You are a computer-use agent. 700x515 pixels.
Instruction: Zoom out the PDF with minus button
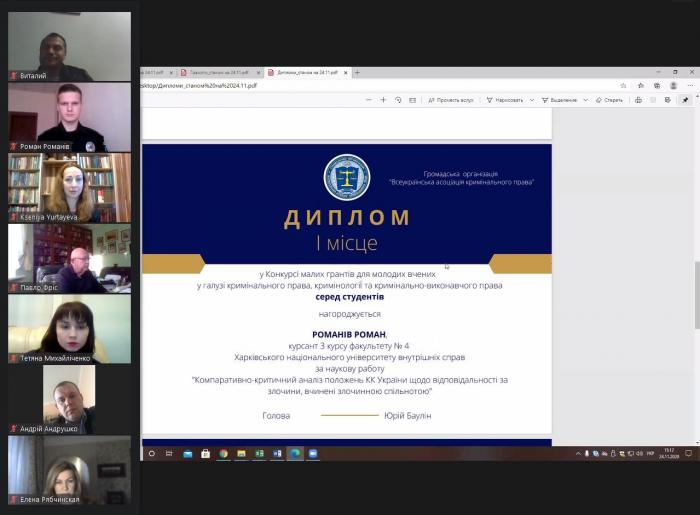(x=368, y=100)
